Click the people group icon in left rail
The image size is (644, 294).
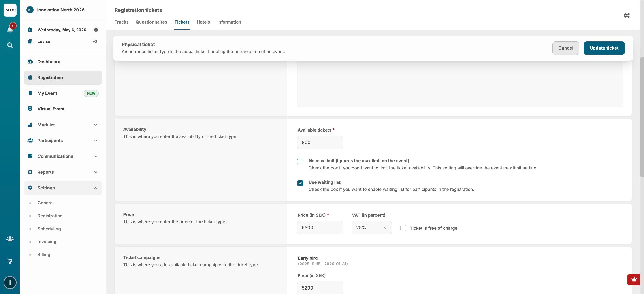point(10,239)
